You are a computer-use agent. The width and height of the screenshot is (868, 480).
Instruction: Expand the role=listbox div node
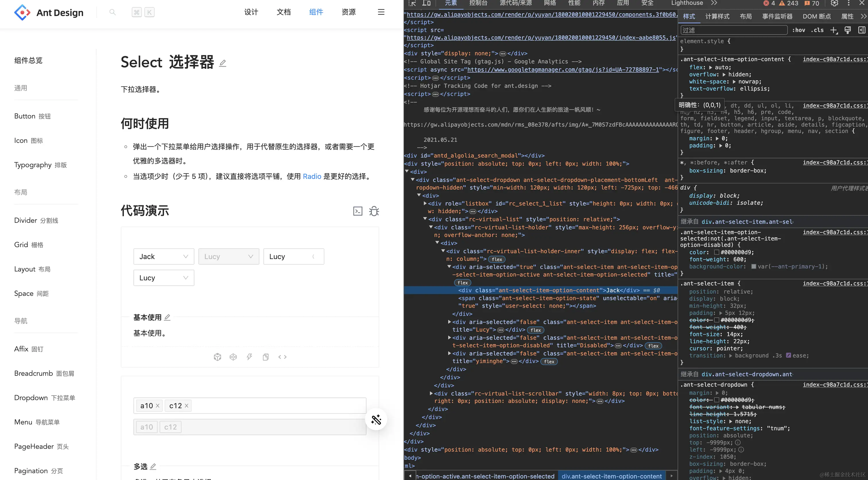pos(425,203)
